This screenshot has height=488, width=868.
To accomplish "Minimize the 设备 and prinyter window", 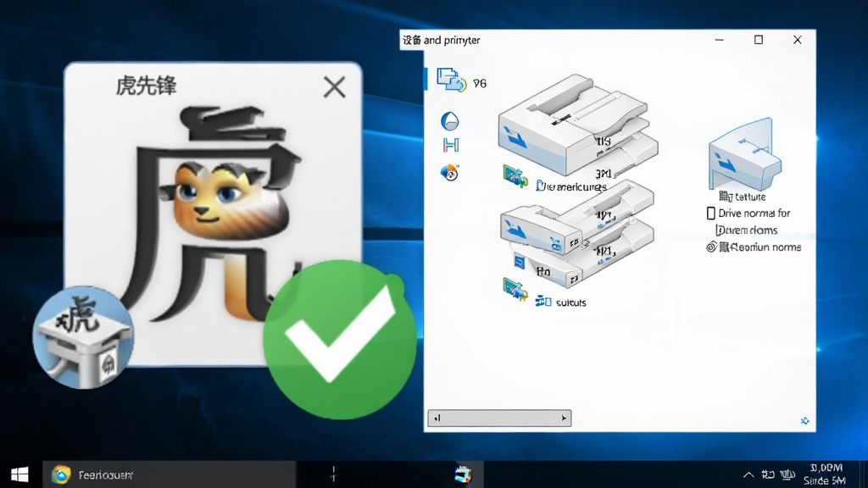I will pos(719,40).
